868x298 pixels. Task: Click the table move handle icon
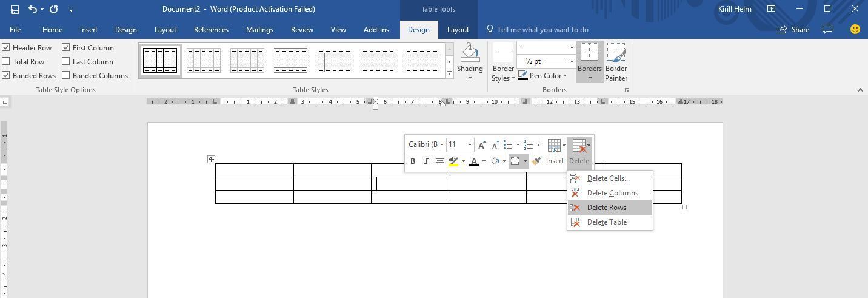pyautogui.click(x=211, y=160)
